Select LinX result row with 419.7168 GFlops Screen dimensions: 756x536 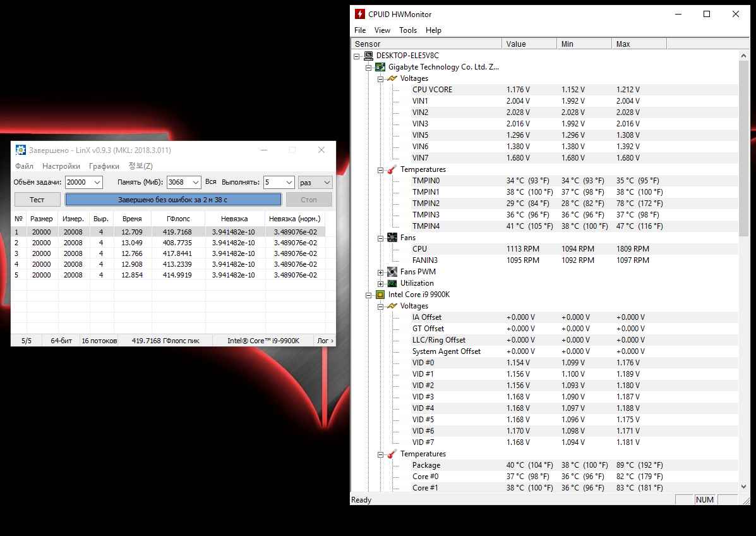pyautogui.click(x=168, y=232)
